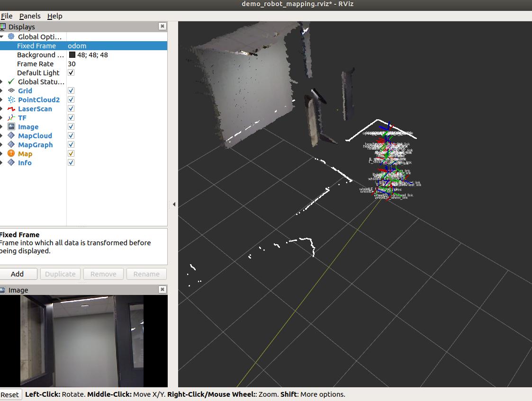This screenshot has height=401, width=532.
Task: Collapse the Global Options section
Action: 2,37
